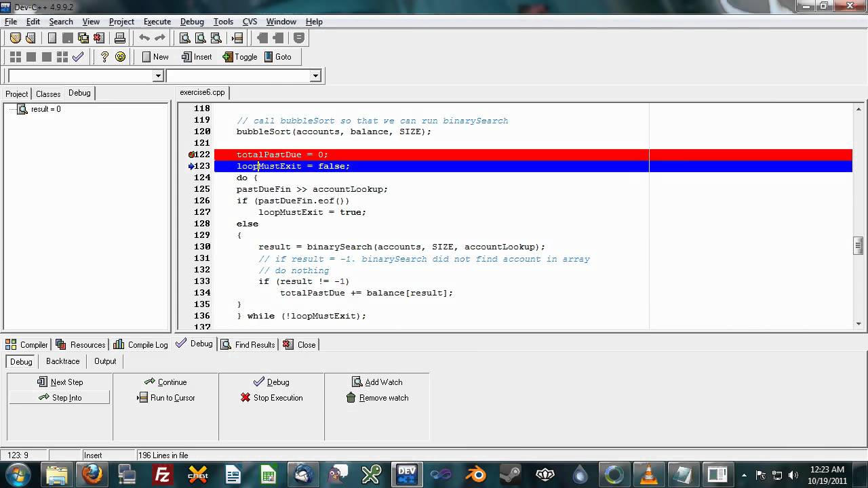Click the Replace toolbar icon
The image size is (868, 488).
point(200,38)
